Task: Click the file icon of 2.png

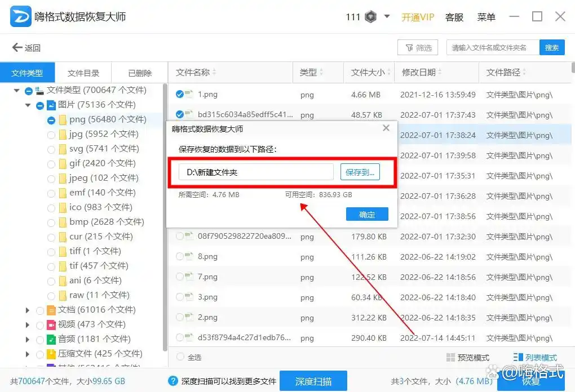Action: pyautogui.click(x=189, y=317)
